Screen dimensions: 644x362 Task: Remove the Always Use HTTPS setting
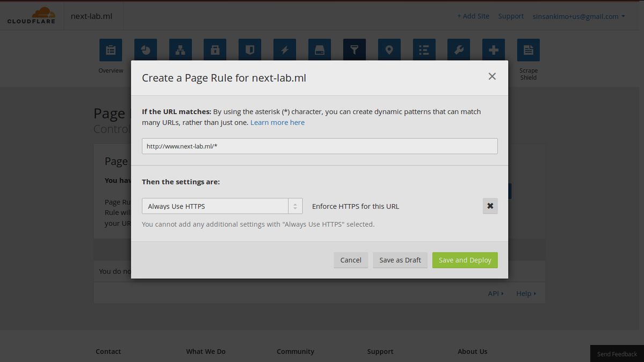click(490, 206)
